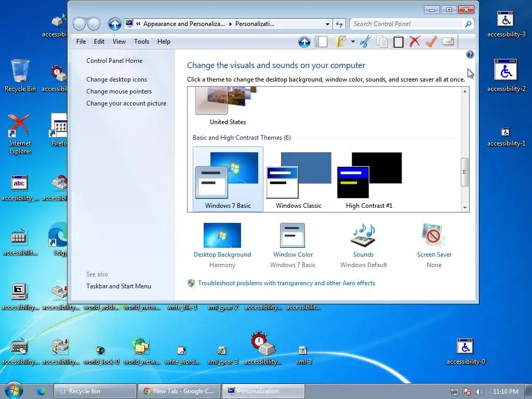The width and height of the screenshot is (532, 399).
Task: Click the toolbar's blue Up one level icon
Action: pyautogui.click(x=304, y=42)
